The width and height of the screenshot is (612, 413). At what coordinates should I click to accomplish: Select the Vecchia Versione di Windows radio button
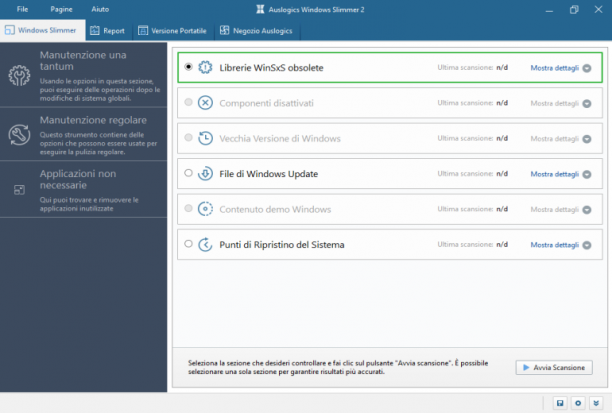point(189,137)
